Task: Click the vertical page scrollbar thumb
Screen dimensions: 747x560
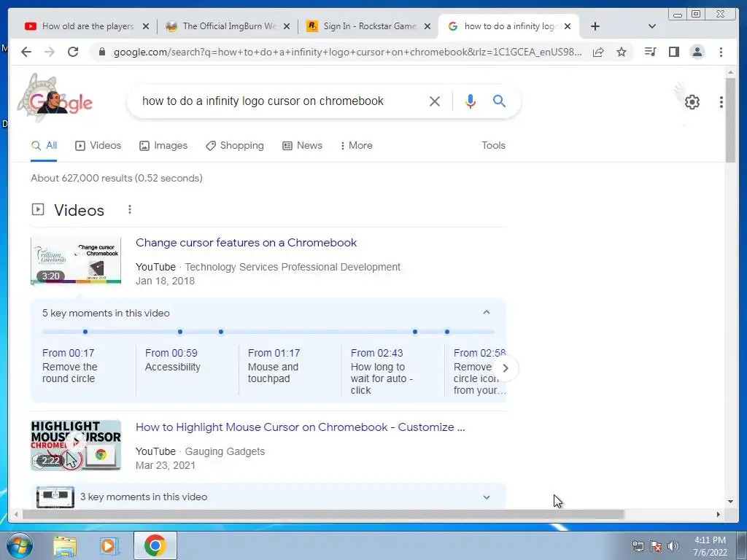Action: click(730, 120)
